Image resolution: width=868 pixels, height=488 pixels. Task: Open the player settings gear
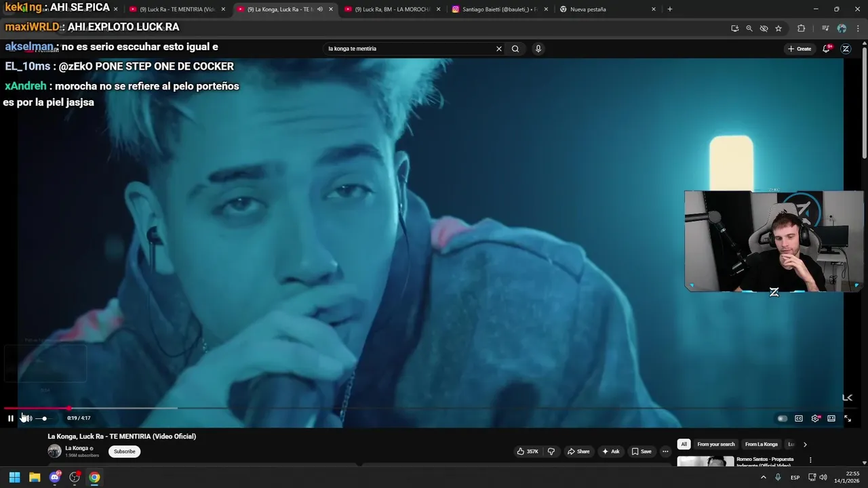(815, 418)
